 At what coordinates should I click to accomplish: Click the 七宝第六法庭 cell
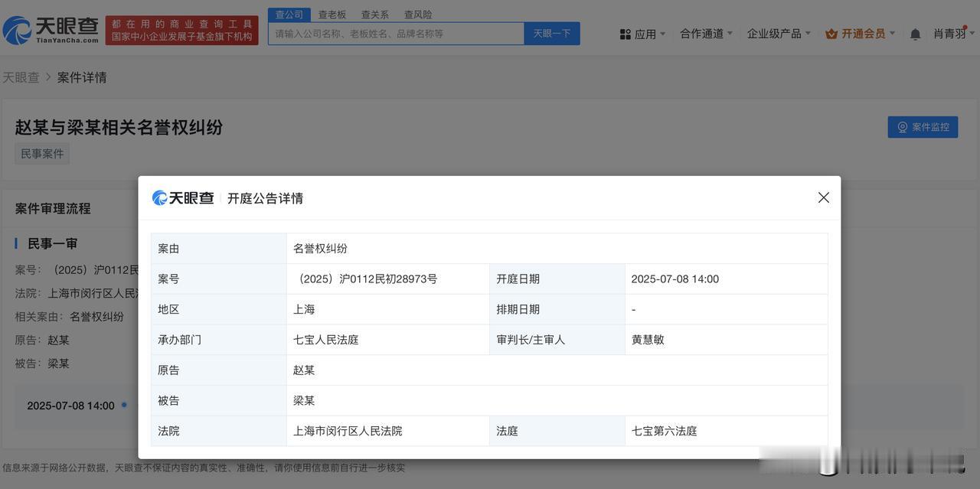(x=664, y=431)
